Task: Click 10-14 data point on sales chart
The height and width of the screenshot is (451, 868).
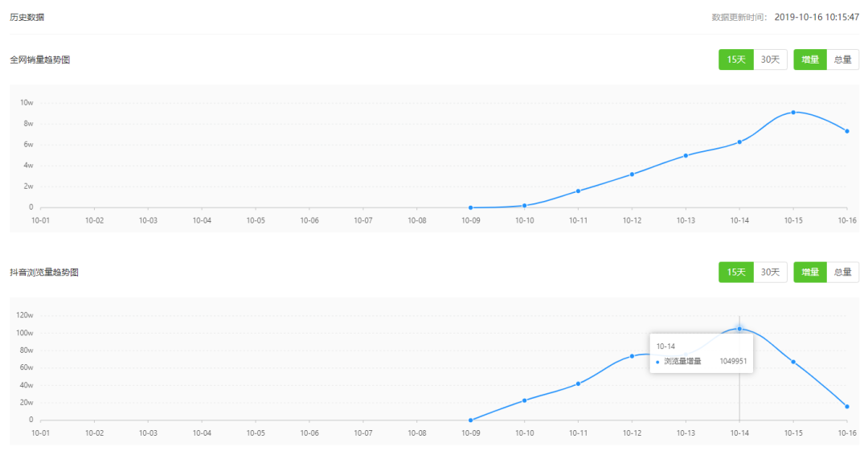Action: pyautogui.click(x=739, y=142)
